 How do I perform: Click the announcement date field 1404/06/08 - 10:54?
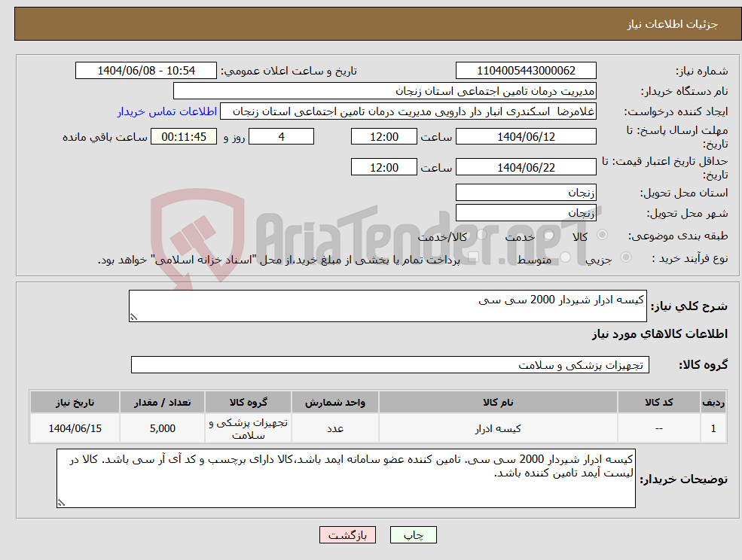145,71
